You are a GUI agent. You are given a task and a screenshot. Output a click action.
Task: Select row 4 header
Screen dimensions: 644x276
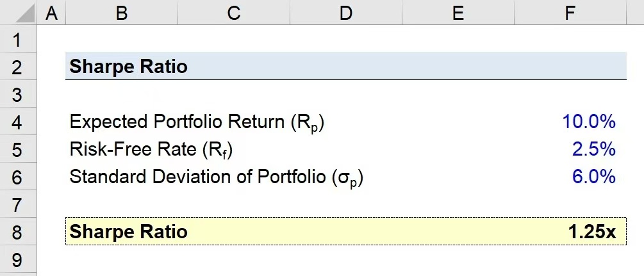pos(19,121)
